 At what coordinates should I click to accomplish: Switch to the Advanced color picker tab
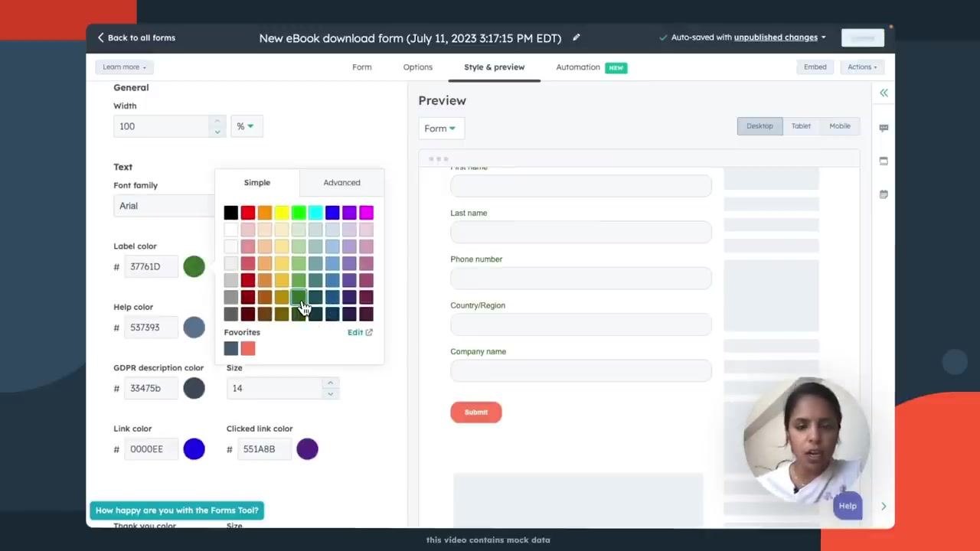(341, 183)
